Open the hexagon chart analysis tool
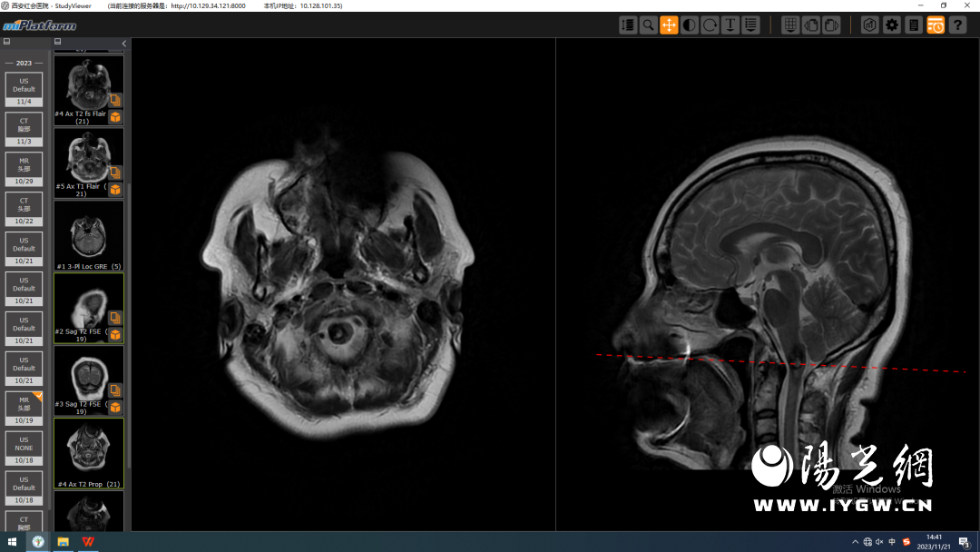This screenshot has width=980, height=552. [x=870, y=25]
